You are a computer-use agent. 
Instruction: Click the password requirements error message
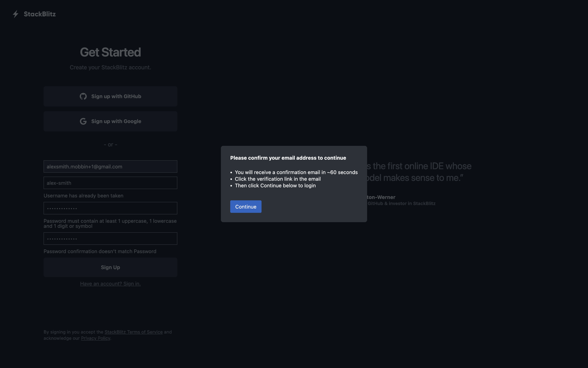(110, 224)
